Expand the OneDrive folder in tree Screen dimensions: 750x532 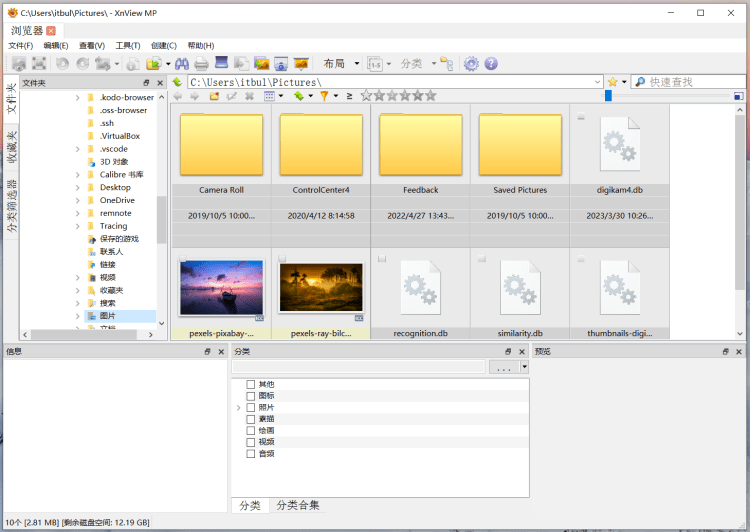(x=77, y=200)
